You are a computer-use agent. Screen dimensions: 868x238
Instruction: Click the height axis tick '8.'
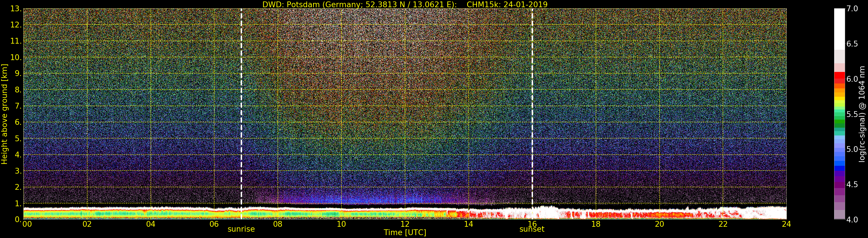click(18, 90)
